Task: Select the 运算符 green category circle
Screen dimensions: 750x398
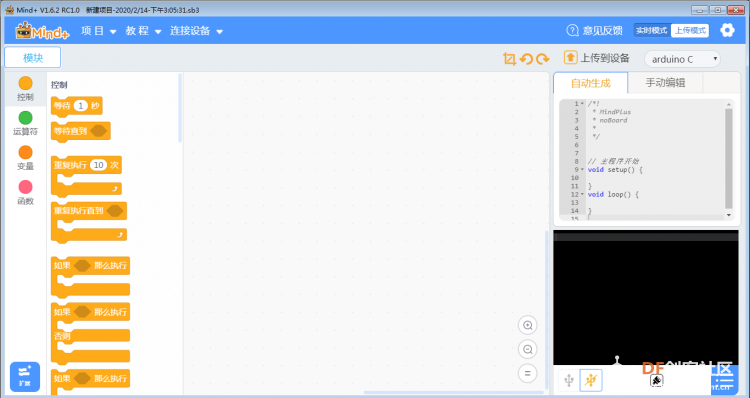Action: 25,118
